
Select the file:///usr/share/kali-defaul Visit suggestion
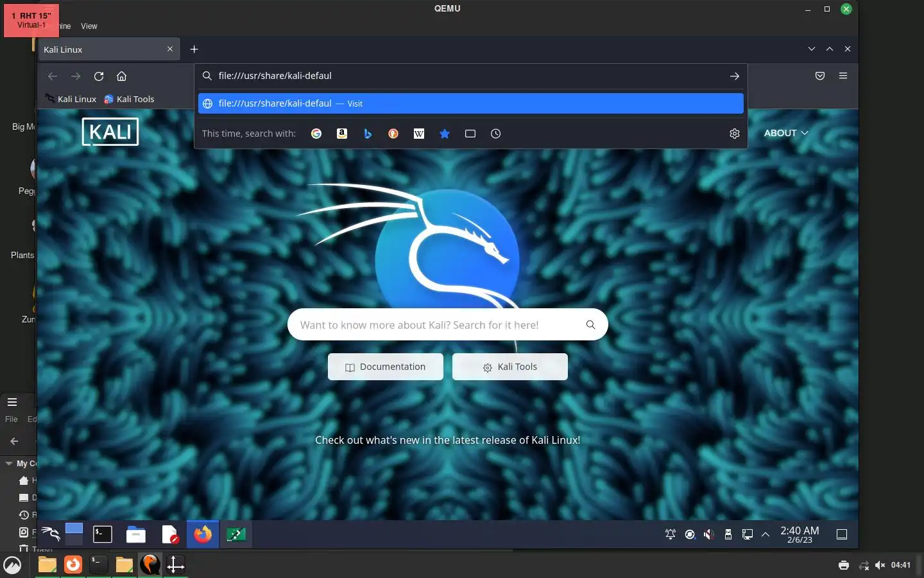pyautogui.click(x=471, y=103)
